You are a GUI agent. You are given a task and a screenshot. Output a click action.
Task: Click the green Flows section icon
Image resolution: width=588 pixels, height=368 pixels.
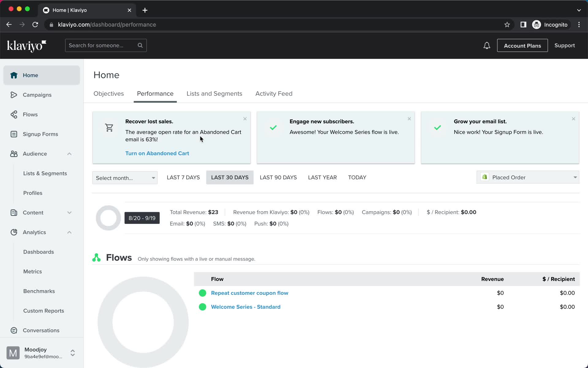[x=96, y=258]
